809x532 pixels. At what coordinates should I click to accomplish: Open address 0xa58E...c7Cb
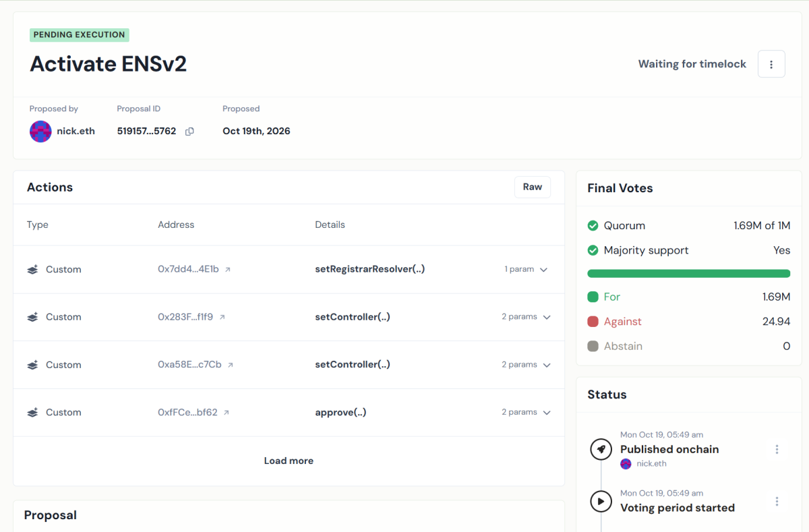189,365
